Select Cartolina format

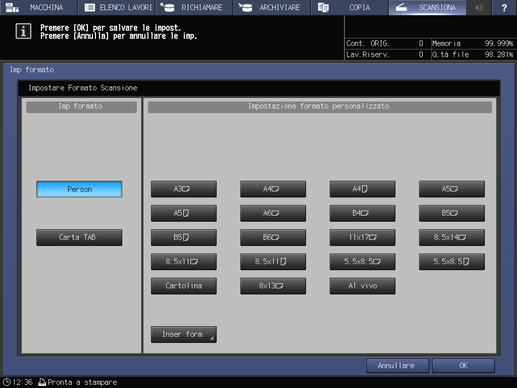[184, 286]
